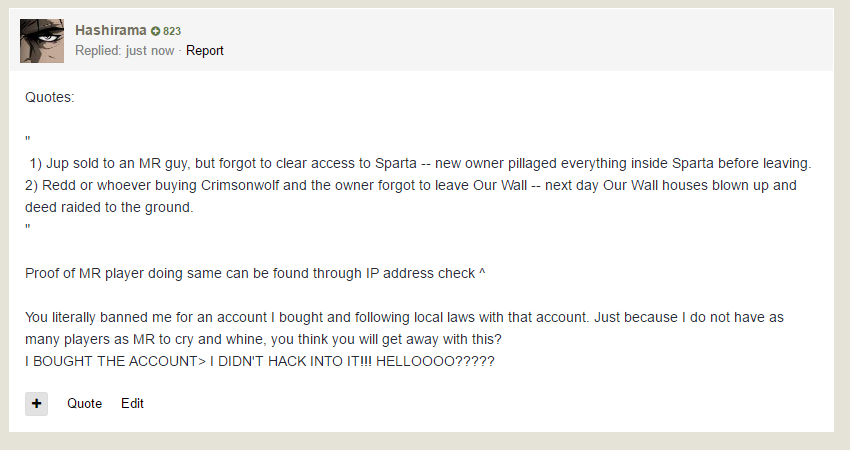Click the opening quotation mark line
850x450 pixels.
pyautogui.click(x=28, y=140)
